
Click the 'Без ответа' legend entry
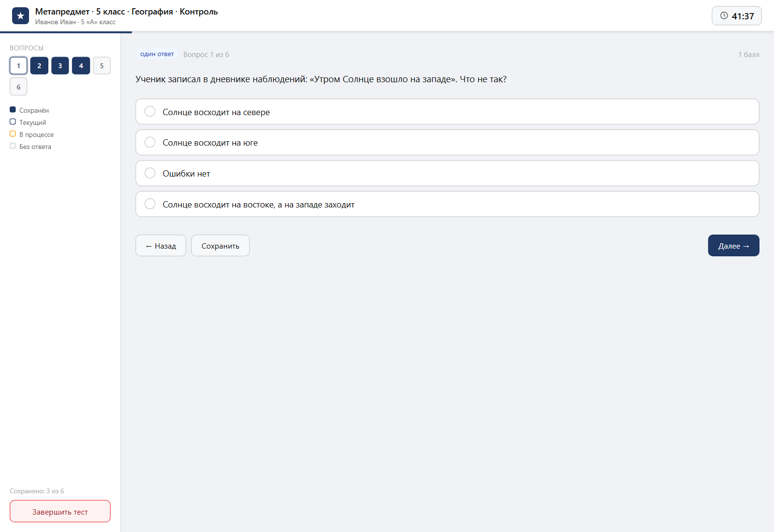click(x=30, y=147)
